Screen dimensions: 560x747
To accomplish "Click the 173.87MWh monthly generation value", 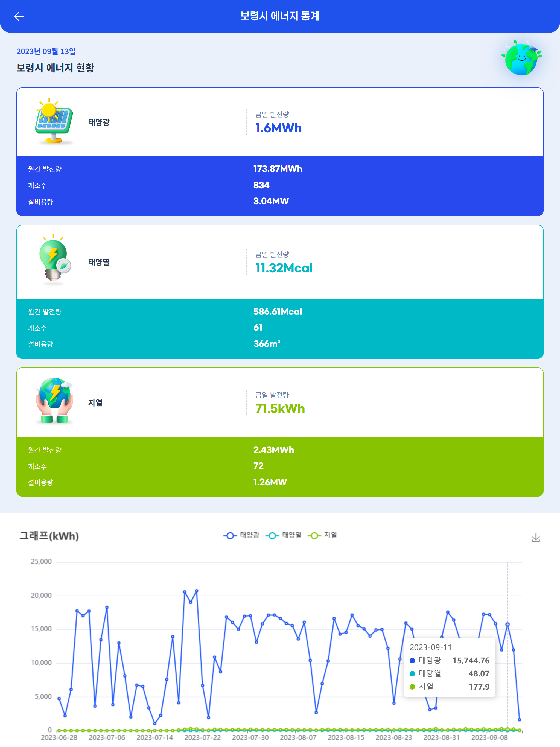I will (278, 169).
